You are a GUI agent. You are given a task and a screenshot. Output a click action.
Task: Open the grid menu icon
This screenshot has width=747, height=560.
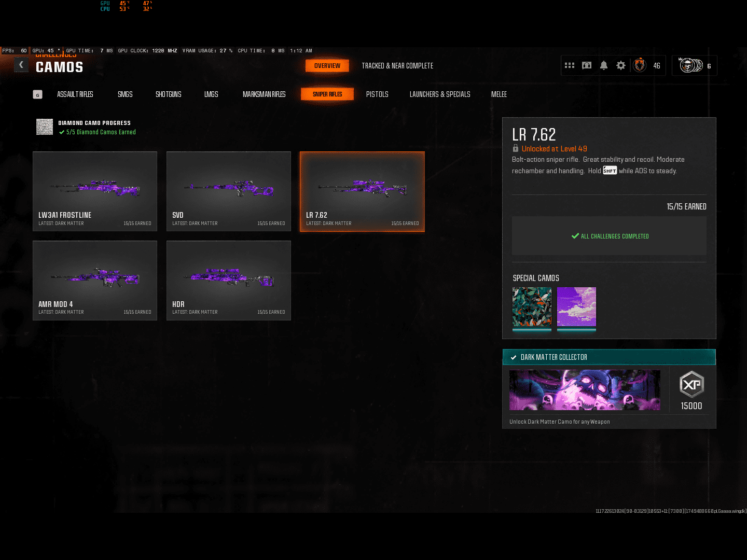coord(570,66)
